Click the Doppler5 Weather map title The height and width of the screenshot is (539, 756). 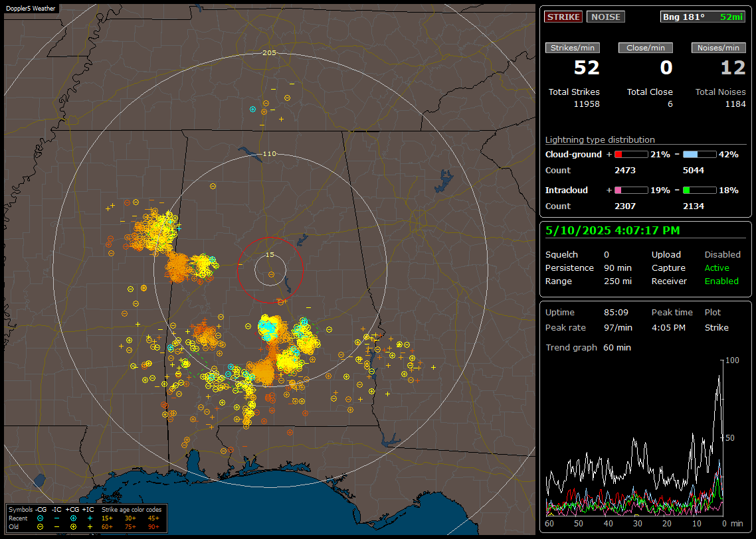click(31, 8)
